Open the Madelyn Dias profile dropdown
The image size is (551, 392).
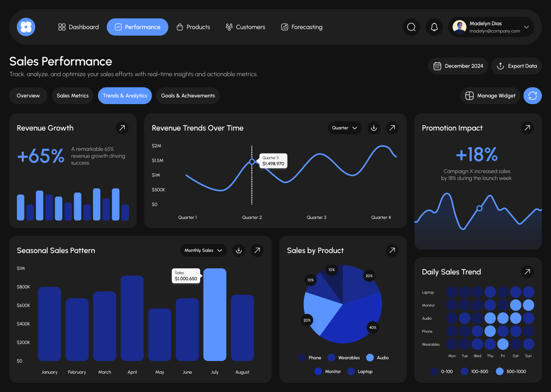click(x=491, y=27)
